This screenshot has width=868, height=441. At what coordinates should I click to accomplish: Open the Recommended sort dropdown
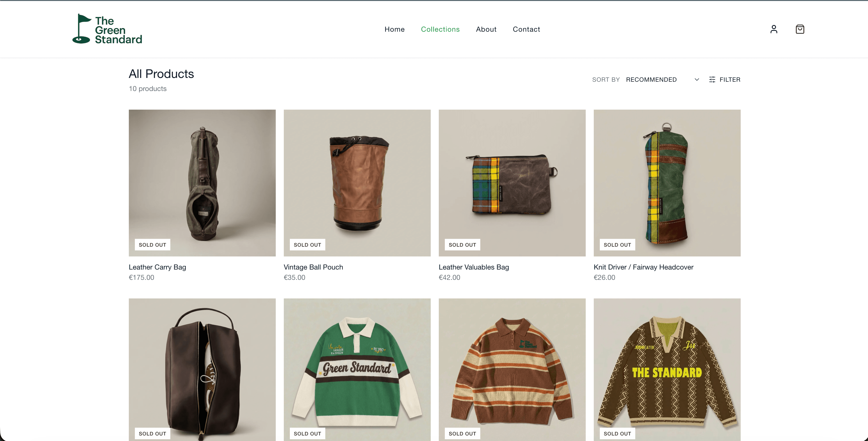[651, 79]
